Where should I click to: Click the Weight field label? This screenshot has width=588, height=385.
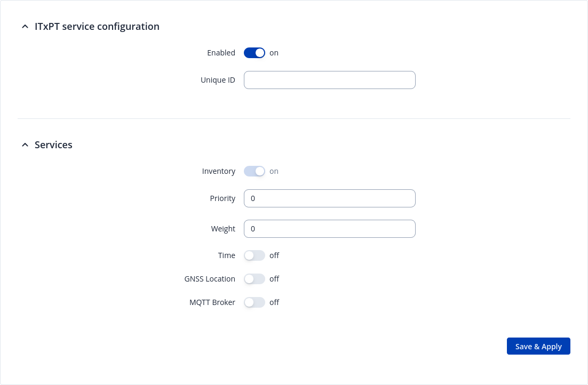[x=223, y=229]
